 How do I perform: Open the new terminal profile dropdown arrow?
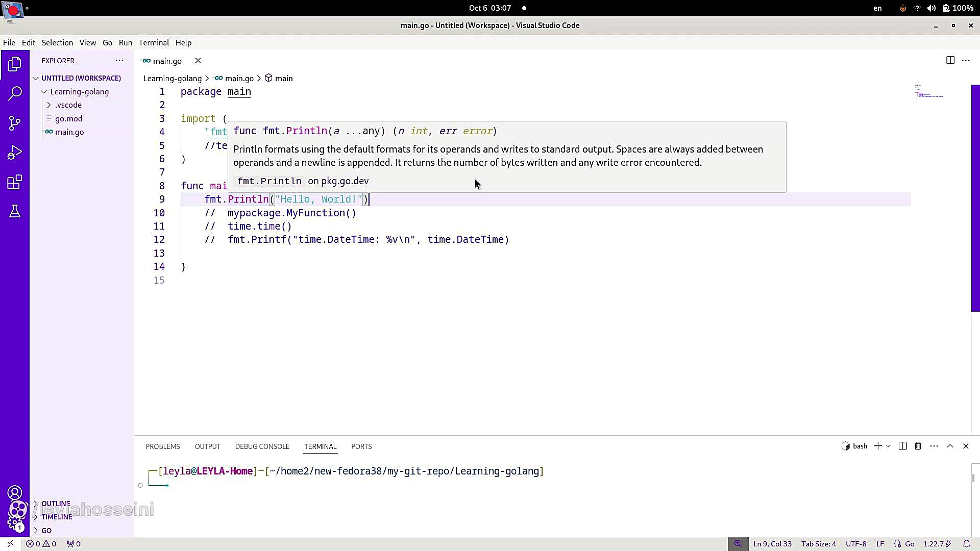pos(888,446)
